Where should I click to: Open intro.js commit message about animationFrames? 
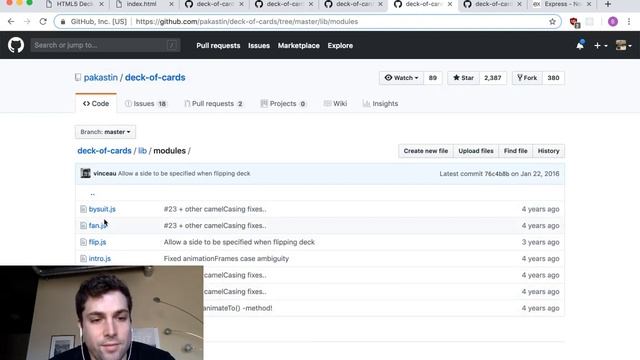click(x=226, y=258)
